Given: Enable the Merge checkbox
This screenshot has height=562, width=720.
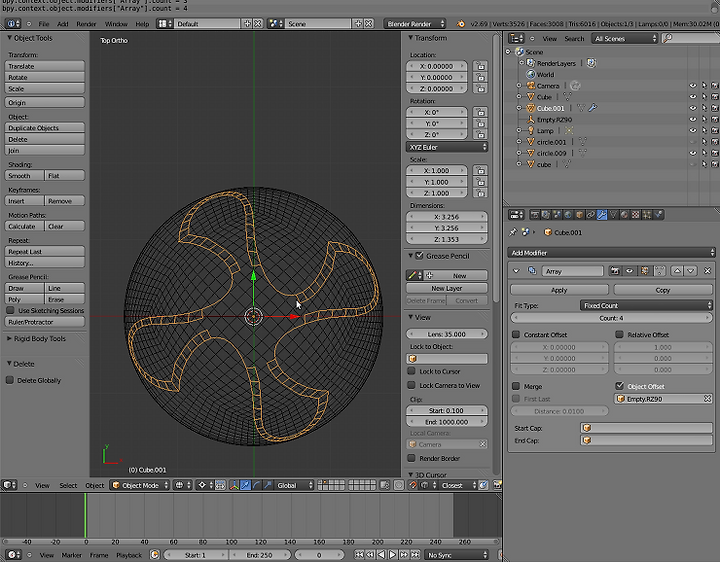Looking at the screenshot, I should tap(516, 386).
